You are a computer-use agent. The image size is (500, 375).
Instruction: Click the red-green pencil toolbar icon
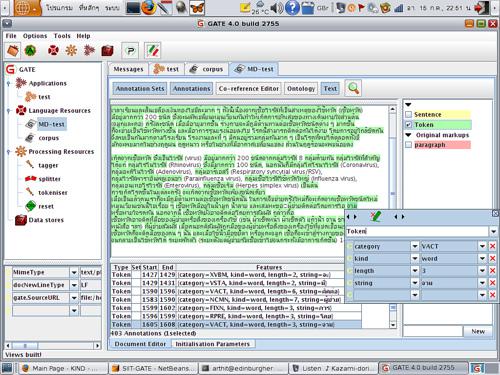pos(153,51)
